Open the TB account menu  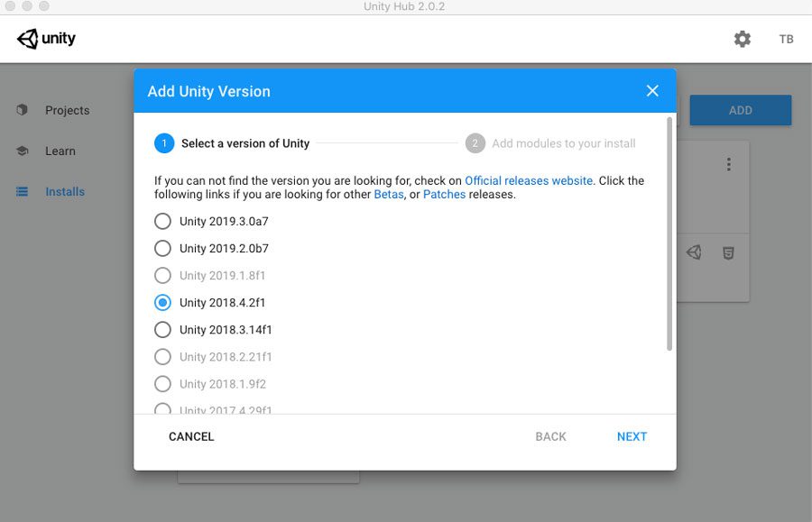pos(786,40)
